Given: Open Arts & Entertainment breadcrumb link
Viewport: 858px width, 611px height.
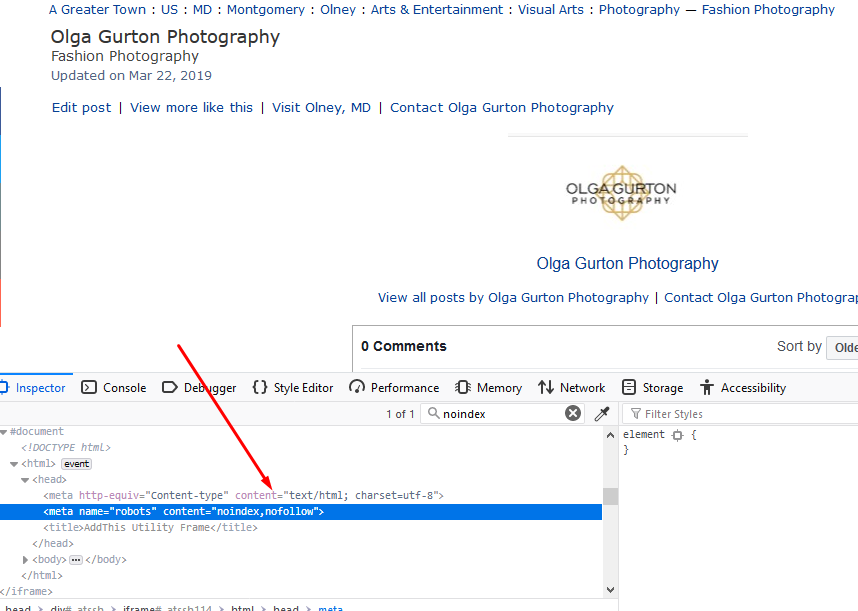Looking at the screenshot, I should click(437, 10).
